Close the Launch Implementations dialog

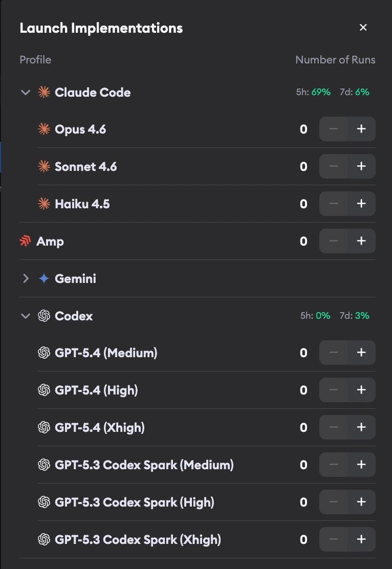click(363, 28)
